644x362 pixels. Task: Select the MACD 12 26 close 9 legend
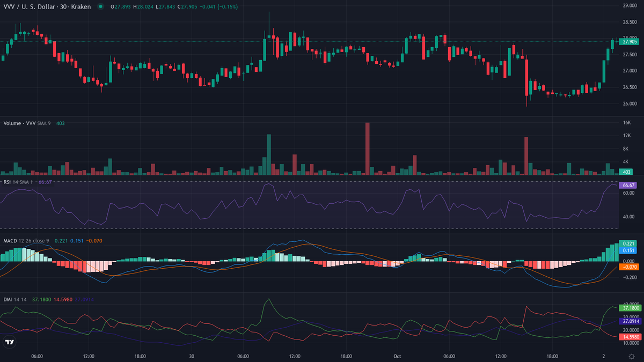coord(26,241)
